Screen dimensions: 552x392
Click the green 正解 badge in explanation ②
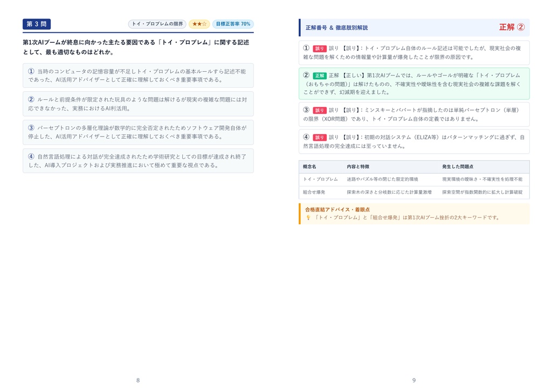tap(320, 75)
